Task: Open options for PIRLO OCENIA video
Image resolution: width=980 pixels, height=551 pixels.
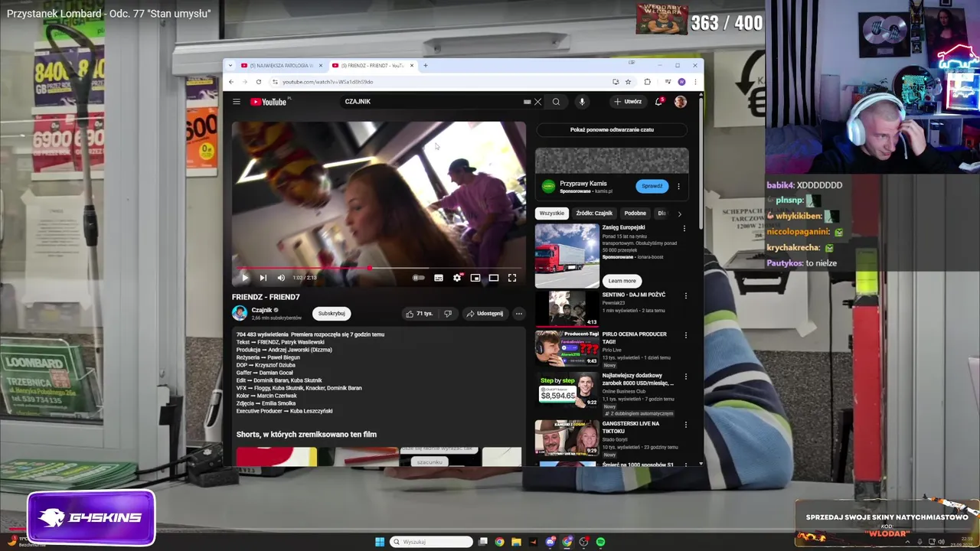Action: 685,335
